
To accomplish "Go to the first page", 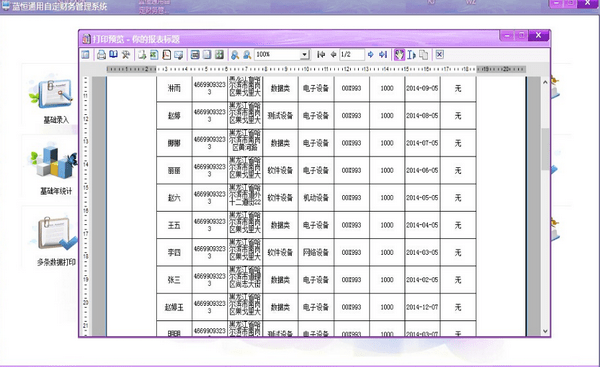I will [x=321, y=55].
